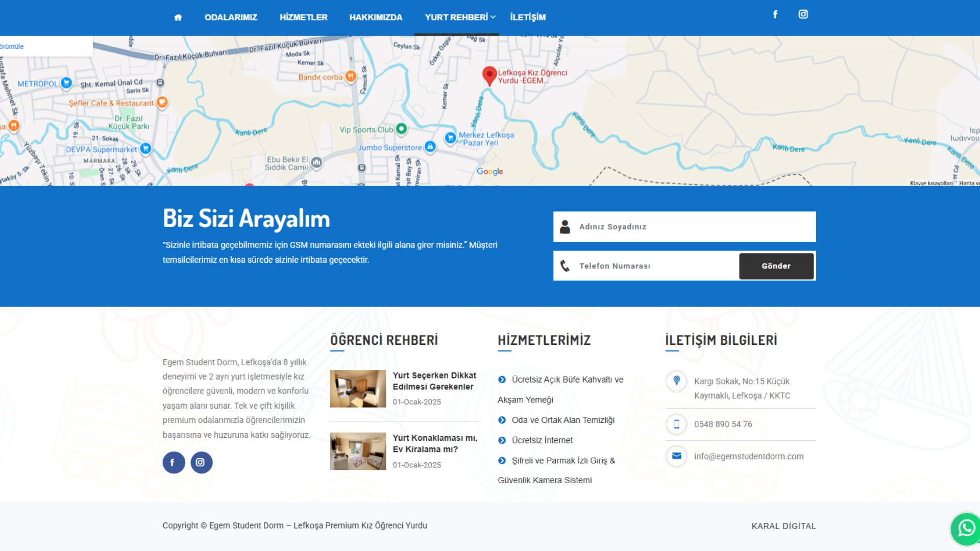Open Instagram icon in top header

(x=803, y=14)
